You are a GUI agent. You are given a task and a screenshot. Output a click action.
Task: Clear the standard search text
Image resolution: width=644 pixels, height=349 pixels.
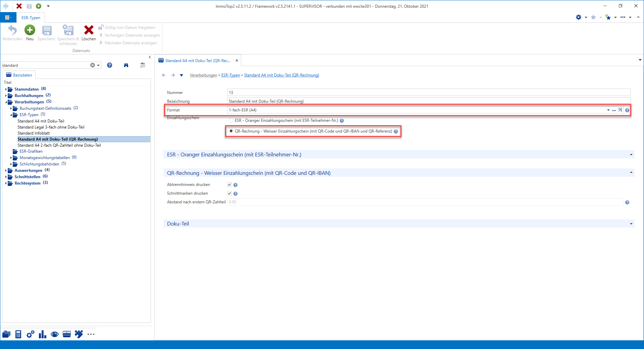point(93,65)
